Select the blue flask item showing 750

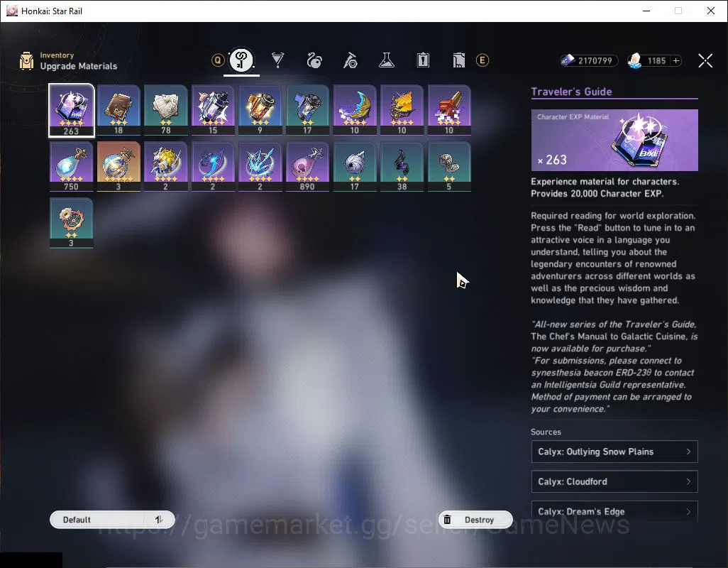[72, 166]
